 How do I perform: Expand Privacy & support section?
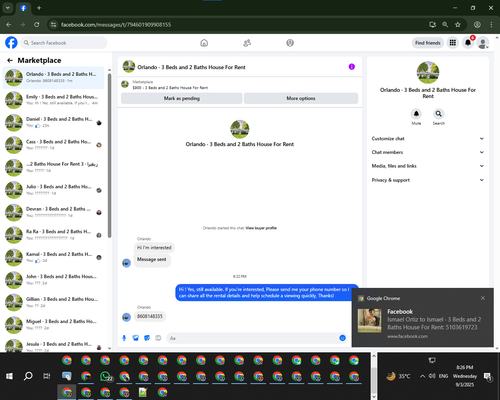(428, 180)
